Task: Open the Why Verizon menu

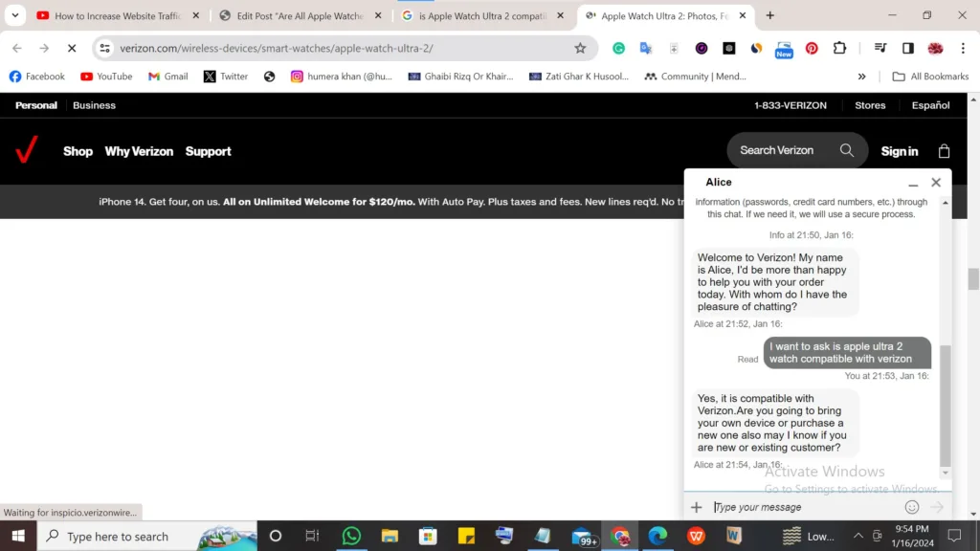Action: pos(139,151)
